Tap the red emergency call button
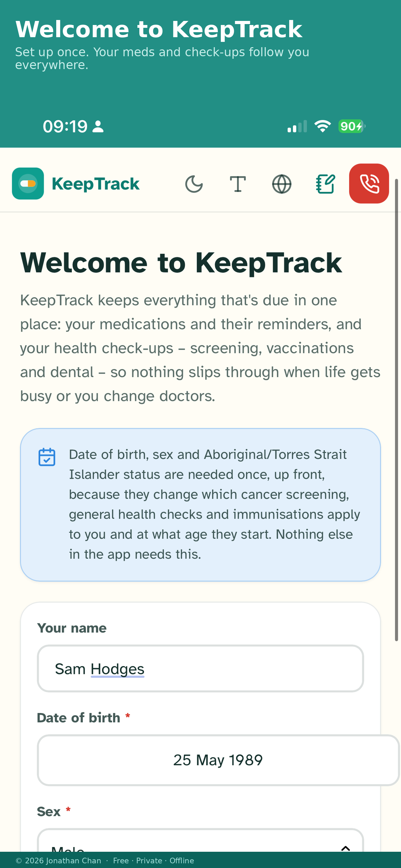Image resolution: width=401 pixels, height=868 pixels. pyautogui.click(x=369, y=184)
